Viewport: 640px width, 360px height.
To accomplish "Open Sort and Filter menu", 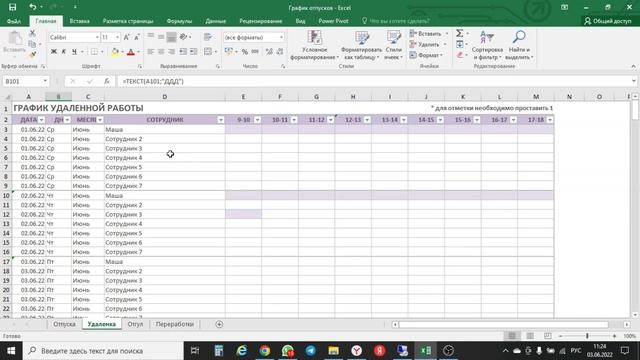I will [487, 46].
